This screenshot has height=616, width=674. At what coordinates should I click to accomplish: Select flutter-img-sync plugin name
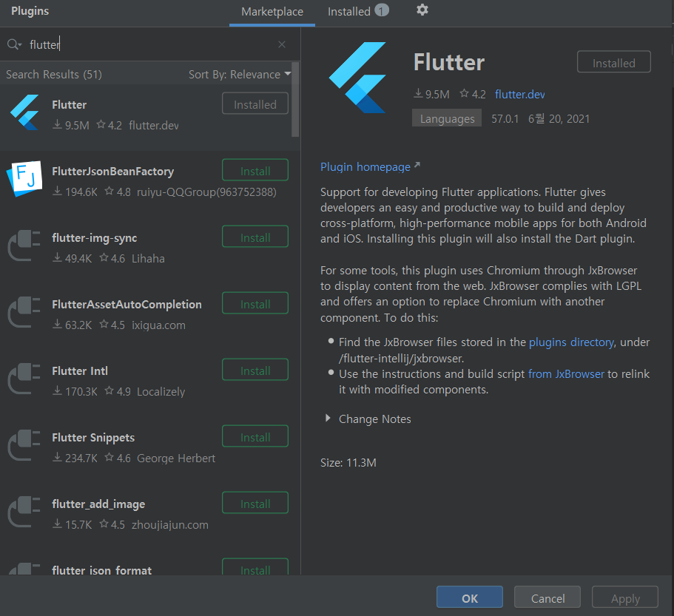[x=95, y=237]
